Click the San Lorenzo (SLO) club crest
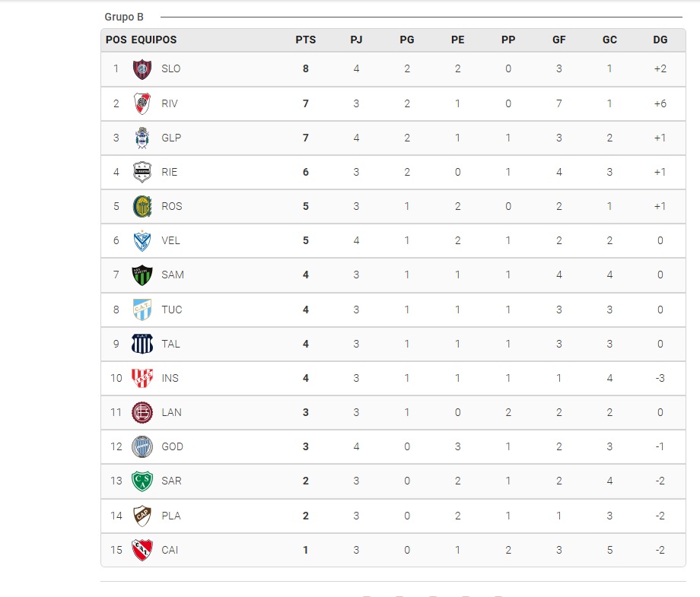700x597 pixels. [x=142, y=68]
